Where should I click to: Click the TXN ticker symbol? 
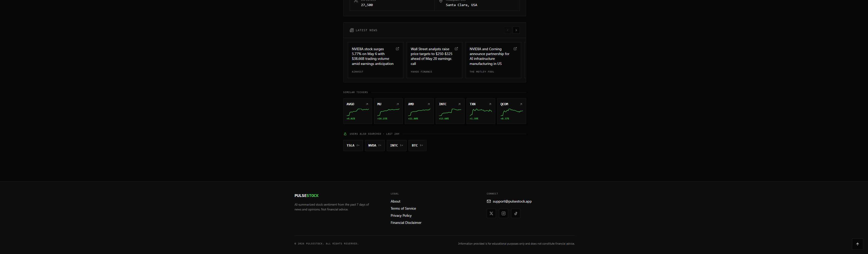[x=472, y=104]
